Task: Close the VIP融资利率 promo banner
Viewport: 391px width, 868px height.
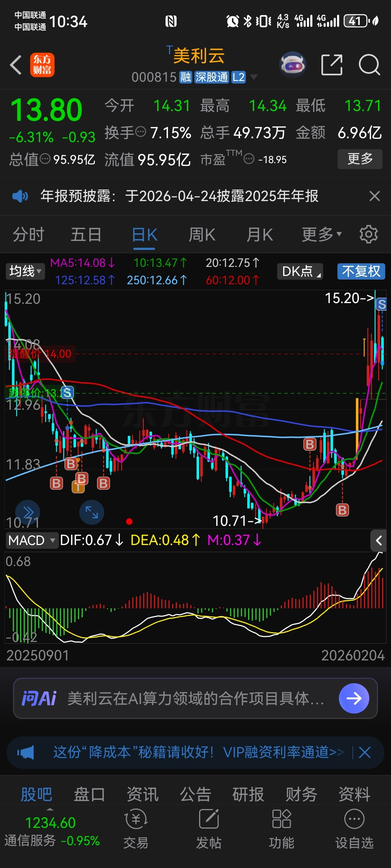Action: tap(365, 753)
